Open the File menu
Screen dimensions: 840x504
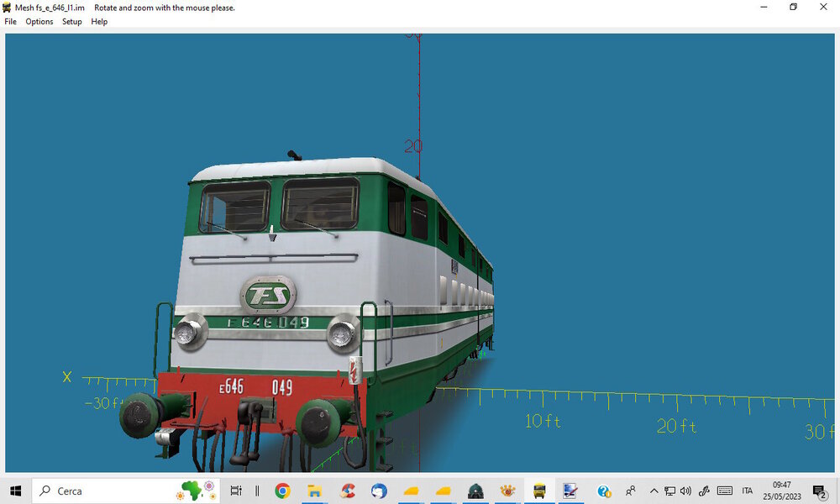click(10, 22)
